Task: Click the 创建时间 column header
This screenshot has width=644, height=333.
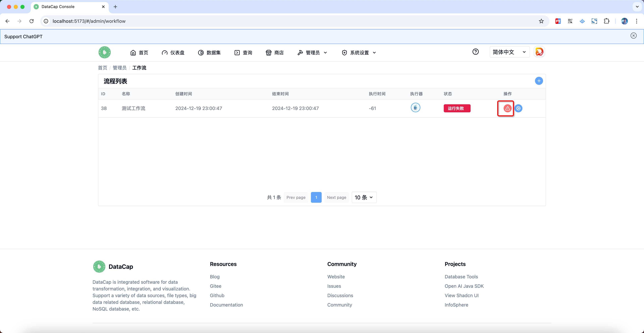Action: 183,94
